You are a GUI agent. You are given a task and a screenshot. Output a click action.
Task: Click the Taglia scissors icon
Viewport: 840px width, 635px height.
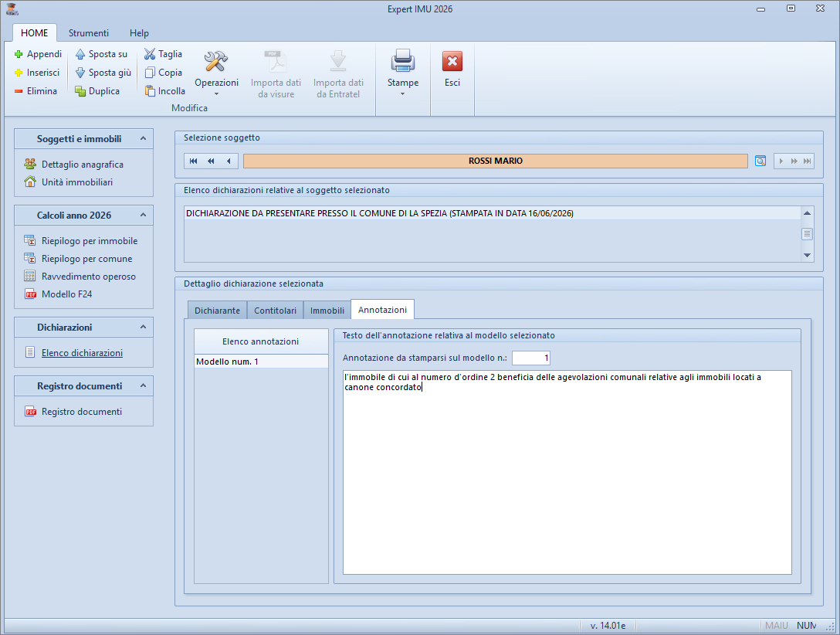(150, 54)
